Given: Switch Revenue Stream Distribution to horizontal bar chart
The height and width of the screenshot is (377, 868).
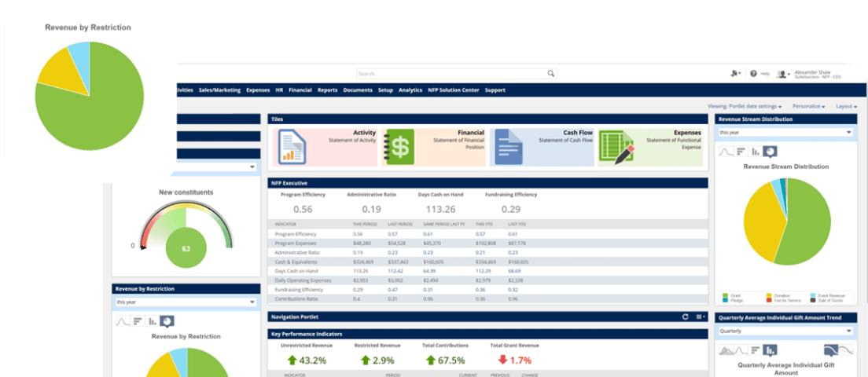Looking at the screenshot, I should point(741,151).
